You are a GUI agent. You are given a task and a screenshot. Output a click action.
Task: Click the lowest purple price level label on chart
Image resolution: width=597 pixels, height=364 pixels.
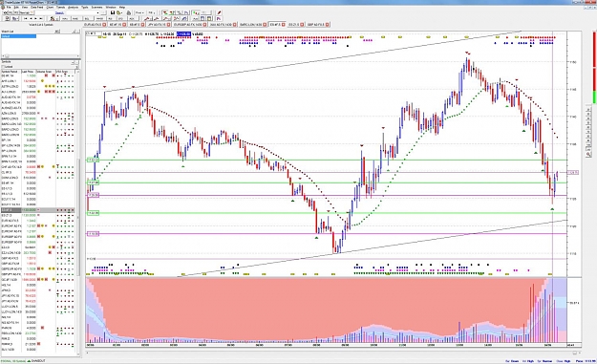(x=93, y=234)
